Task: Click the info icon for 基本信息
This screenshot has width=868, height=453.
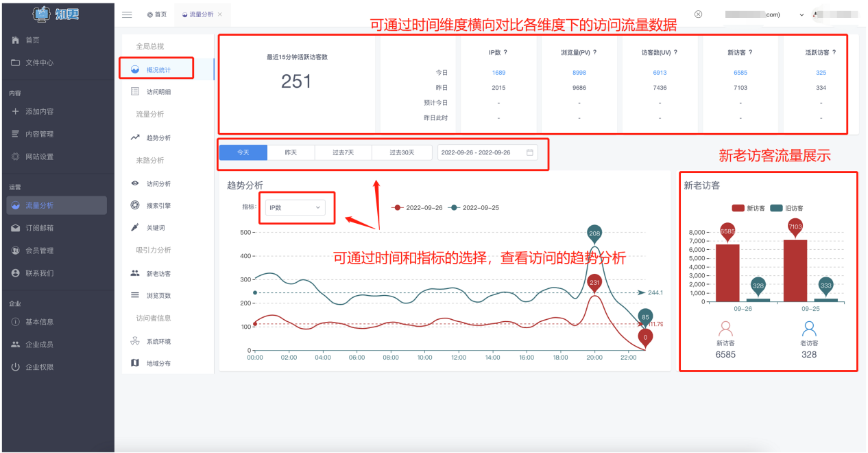Action: pos(16,322)
